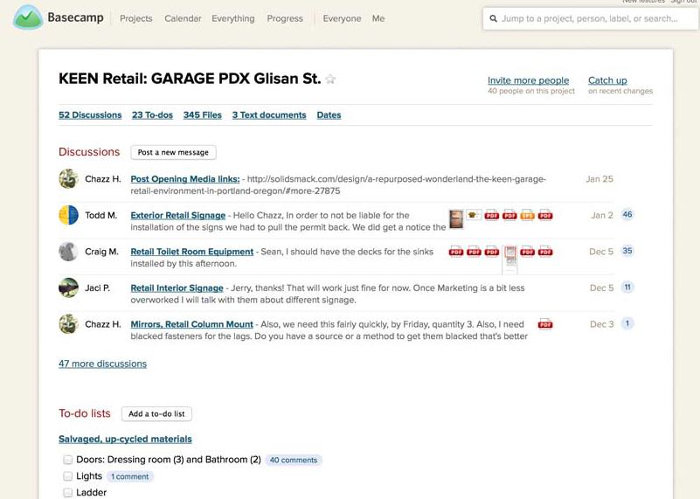Click Craig M.'s profile avatar
This screenshot has width=700, height=499.
pos(69,251)
